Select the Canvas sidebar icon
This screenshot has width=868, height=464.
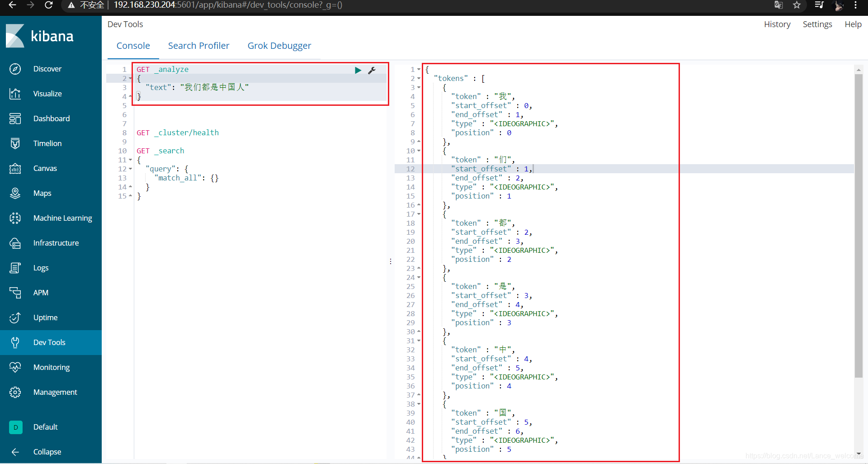pos(45,168)
